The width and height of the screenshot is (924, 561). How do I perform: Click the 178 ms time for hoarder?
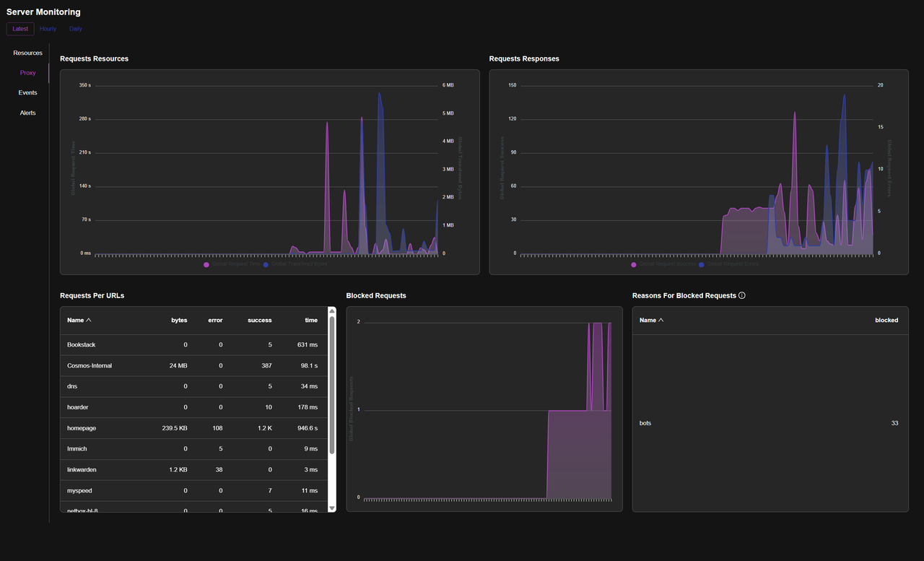click(x=308, y=407)
